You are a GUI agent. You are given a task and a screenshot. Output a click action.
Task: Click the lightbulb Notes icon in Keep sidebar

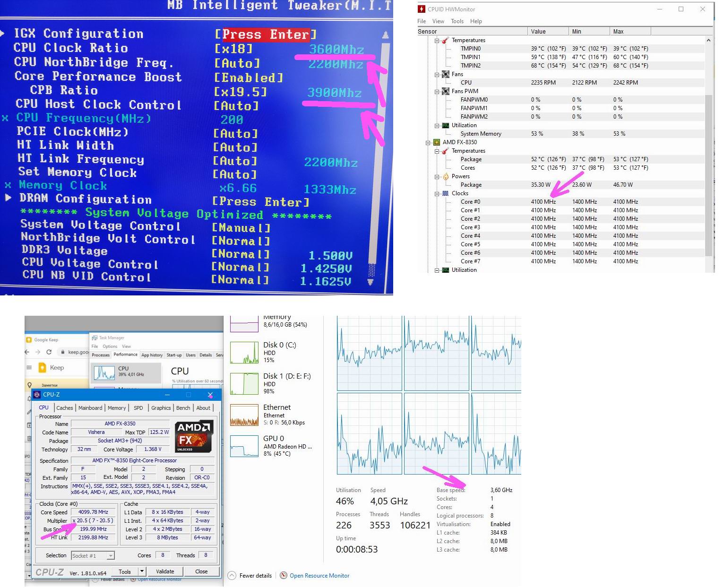click(30, 385)
